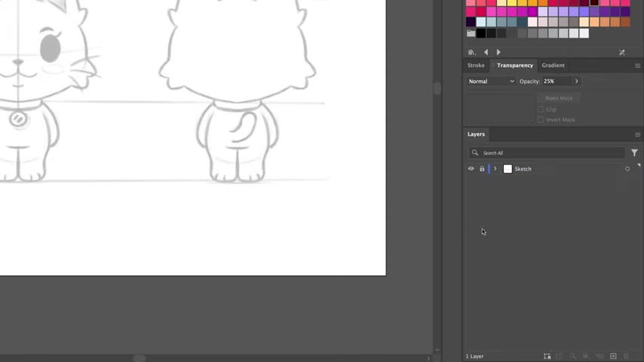Pick the bright yellow swatch
The image size is (644, 362).
512,3
